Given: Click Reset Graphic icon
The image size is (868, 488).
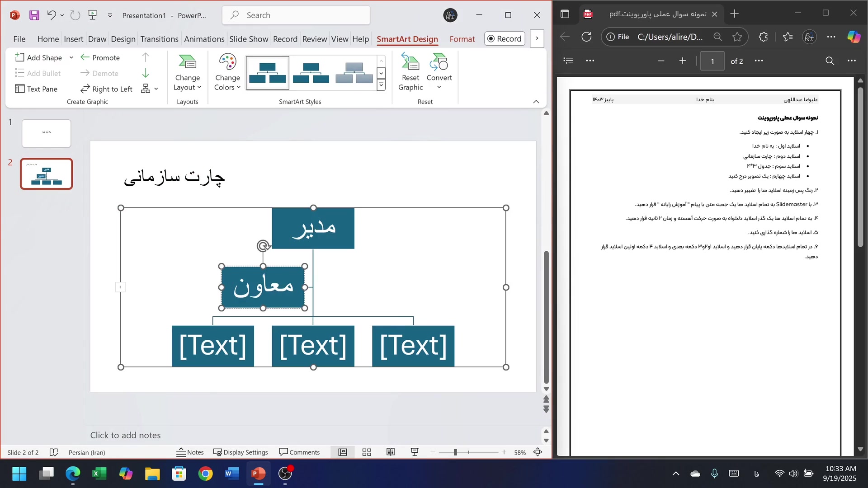Looking at the screenshot, I should pyautogui.click(x=410, y=63).
